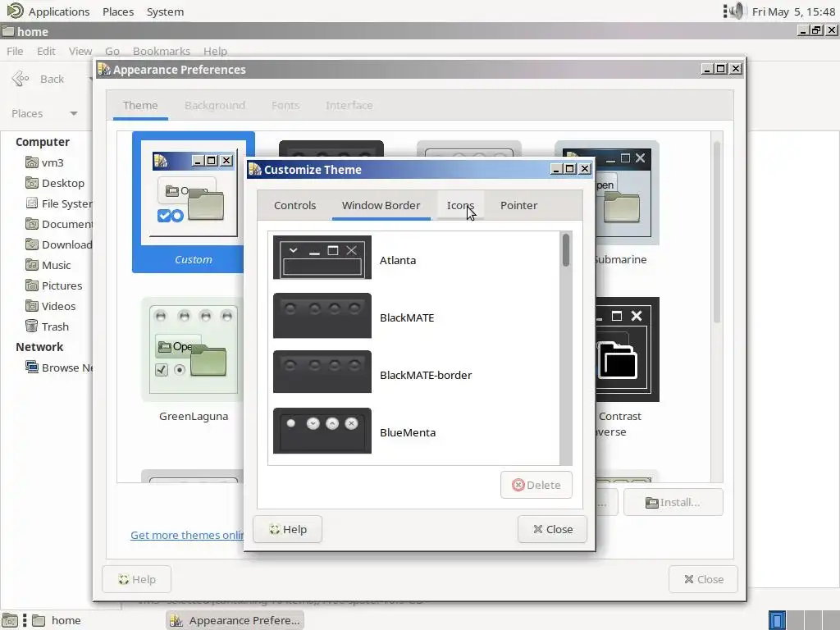Screen dimensions: 840x630
Task: Click the Desktop folder icon in sidebar
Action: (32, 183)
